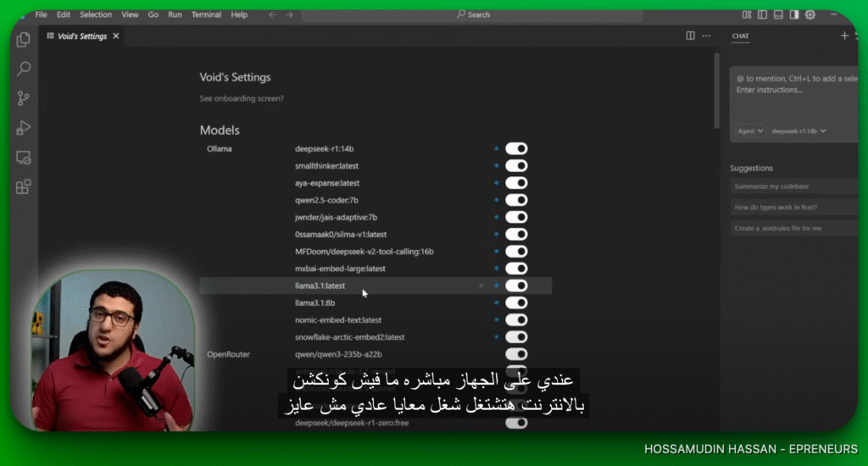Click 'Create a .voidrules file for me' suggestion
The height and width of the screenshot is (466, 868).
point(793,229)
